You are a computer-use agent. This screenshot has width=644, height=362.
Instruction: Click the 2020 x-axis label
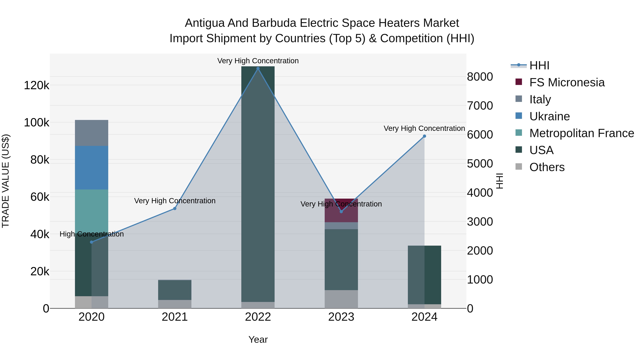coord(91,317)
